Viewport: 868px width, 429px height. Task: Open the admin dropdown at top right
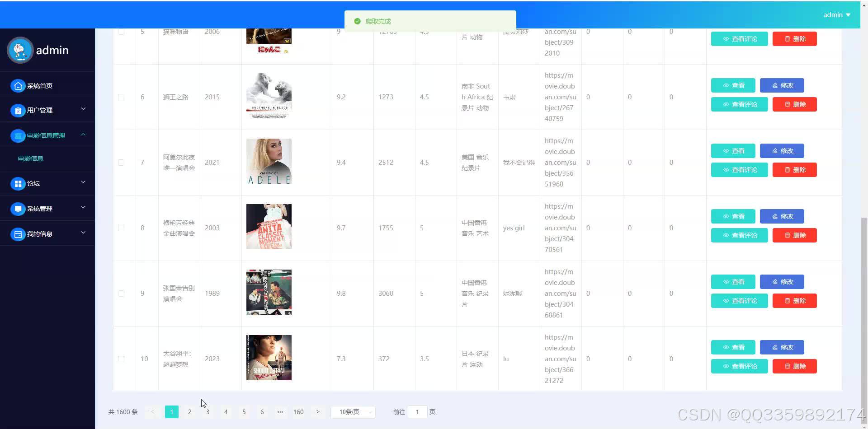click(837, 15)
